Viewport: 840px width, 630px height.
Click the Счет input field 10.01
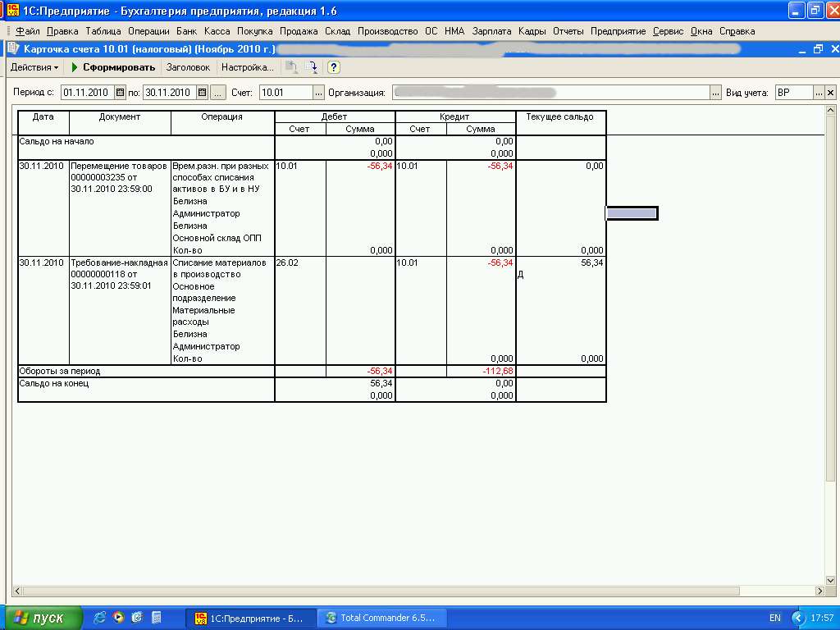click(286, 93)
